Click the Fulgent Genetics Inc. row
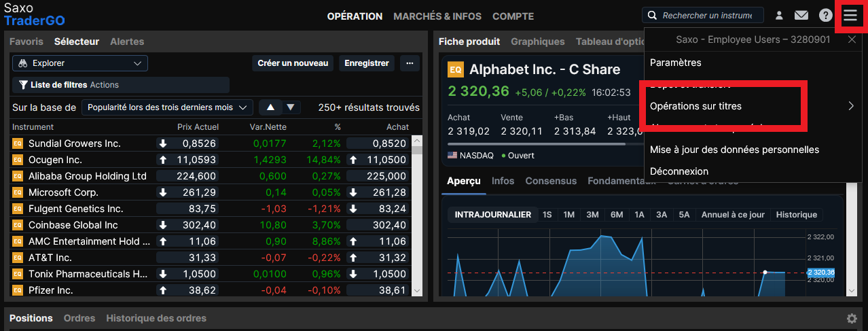The height and width of the screenshot is (331, 868). [211, 209]
